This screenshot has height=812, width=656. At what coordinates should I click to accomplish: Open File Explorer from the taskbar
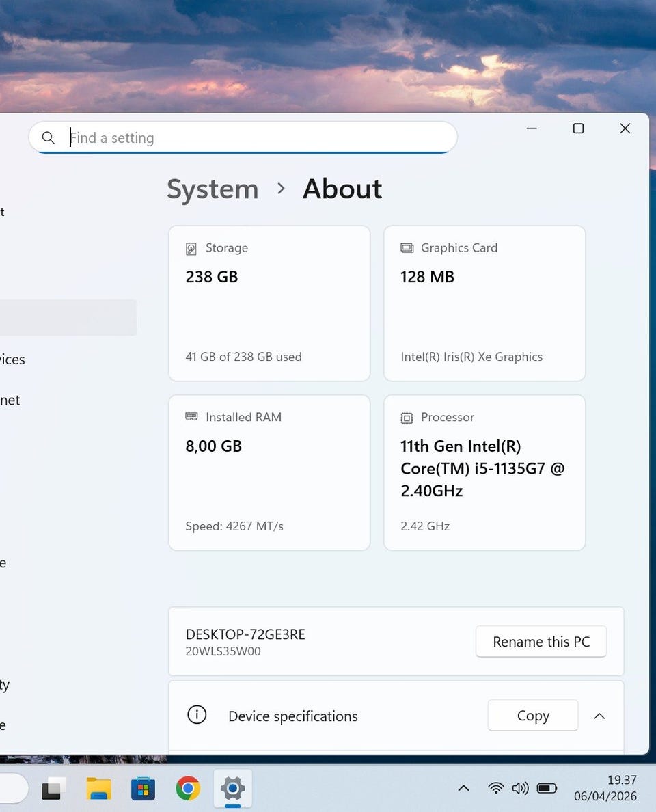[x=98, y=789]
